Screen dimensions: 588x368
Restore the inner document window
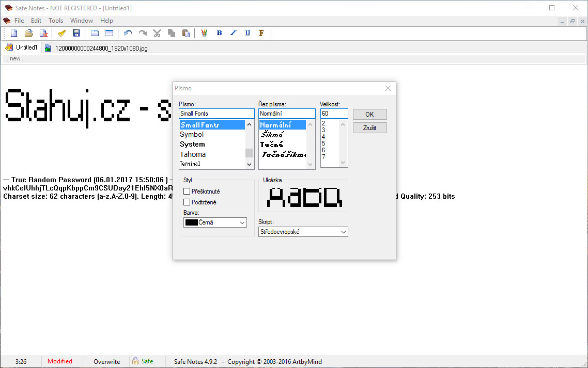coord(572,21)
